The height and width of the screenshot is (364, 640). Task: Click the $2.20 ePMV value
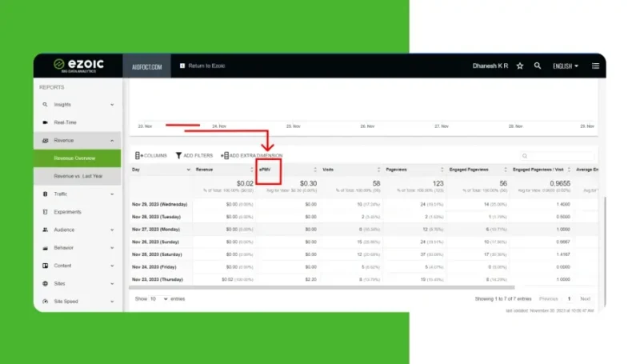pyautogui.click(x=310, y=279)
